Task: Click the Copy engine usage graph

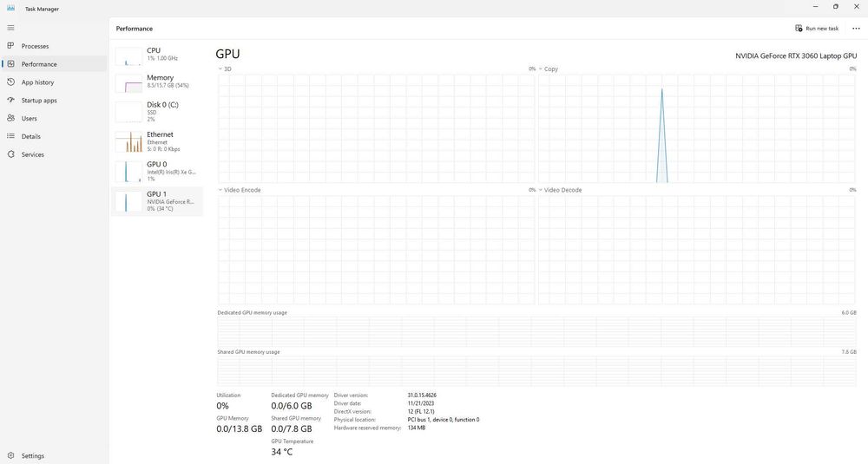Action: [x=697, y=129]
